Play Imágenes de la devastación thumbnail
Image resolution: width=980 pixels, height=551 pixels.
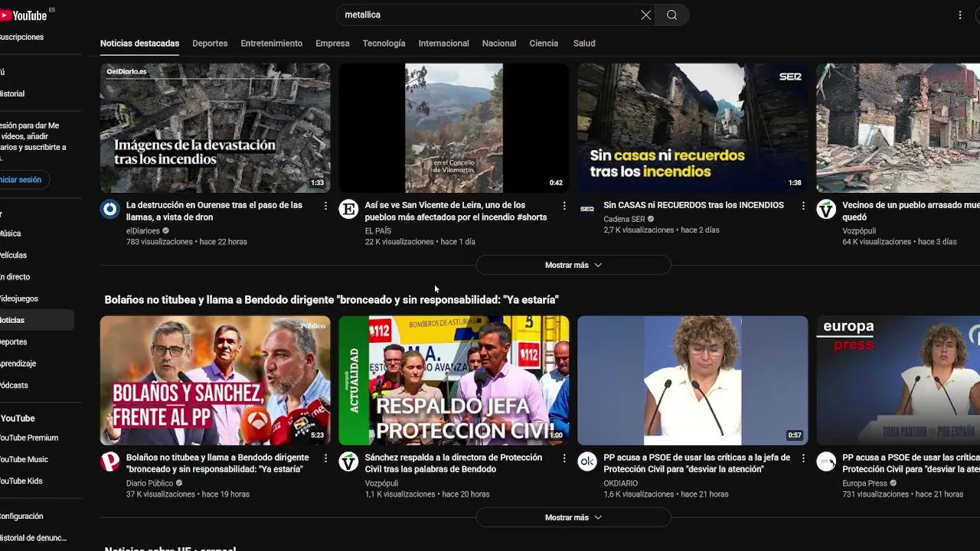pos(215,128)
